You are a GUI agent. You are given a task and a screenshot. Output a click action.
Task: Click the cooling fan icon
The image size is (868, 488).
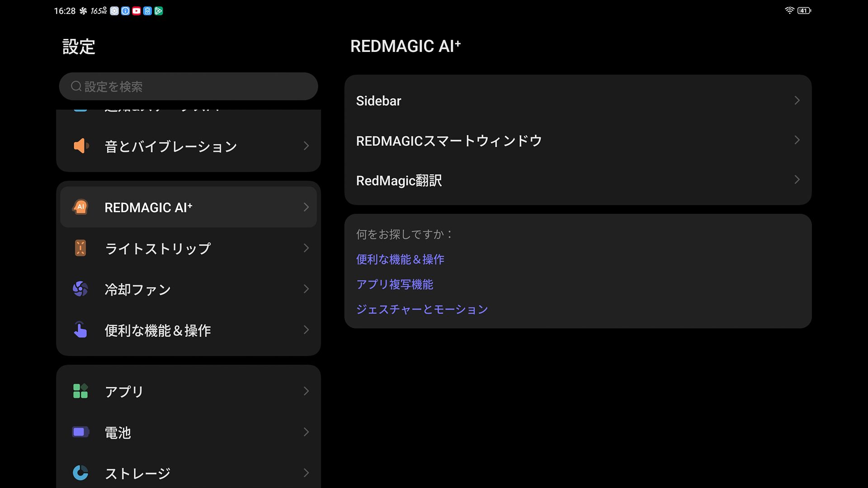pos(80,289)
